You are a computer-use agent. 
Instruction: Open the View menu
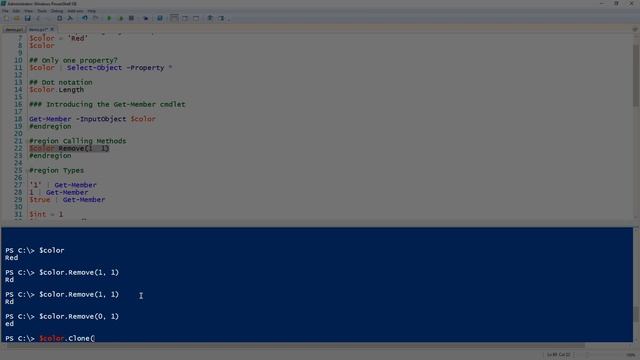point(29,11)
